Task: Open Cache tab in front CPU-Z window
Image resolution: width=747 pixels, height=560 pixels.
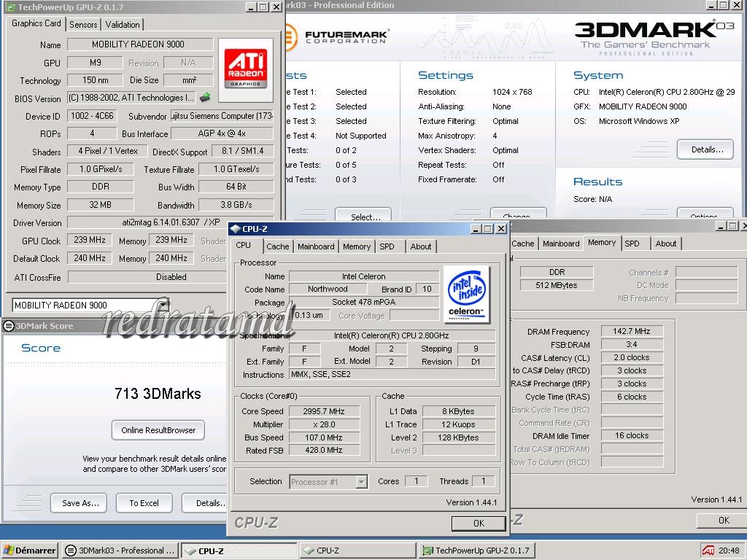Action: coord(277,246)
